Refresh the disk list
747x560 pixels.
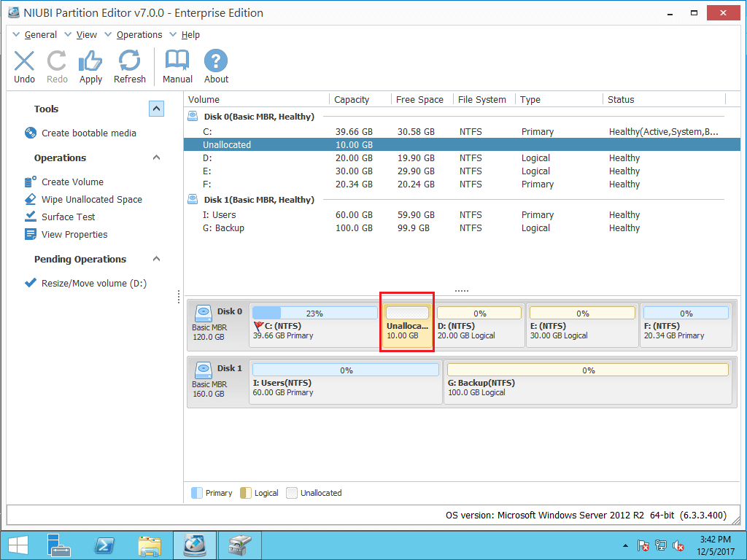[130, 61]
